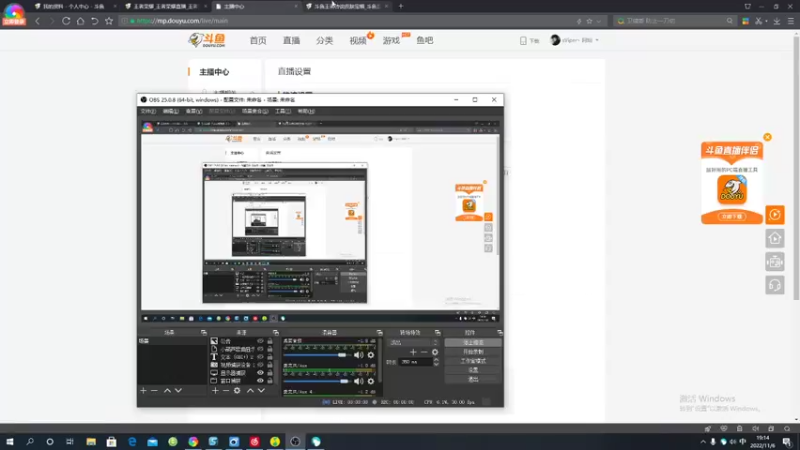800x450 pixels.
Task: Close the Douyu live companion ad popup
Action: (767, 137)
